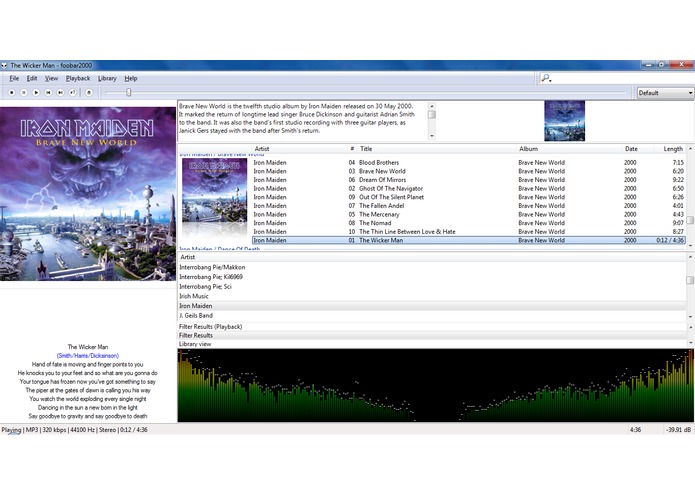The width and height of the screenshot is (695, 494).
Task: Click Playing status text in status bar
Action: point(11,430)
